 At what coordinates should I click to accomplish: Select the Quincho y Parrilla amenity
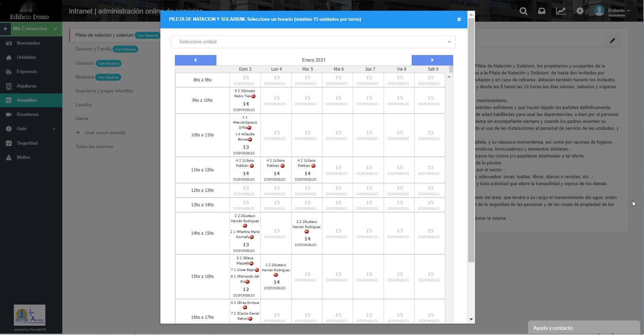pyautogui.click(x=93, y=49)
